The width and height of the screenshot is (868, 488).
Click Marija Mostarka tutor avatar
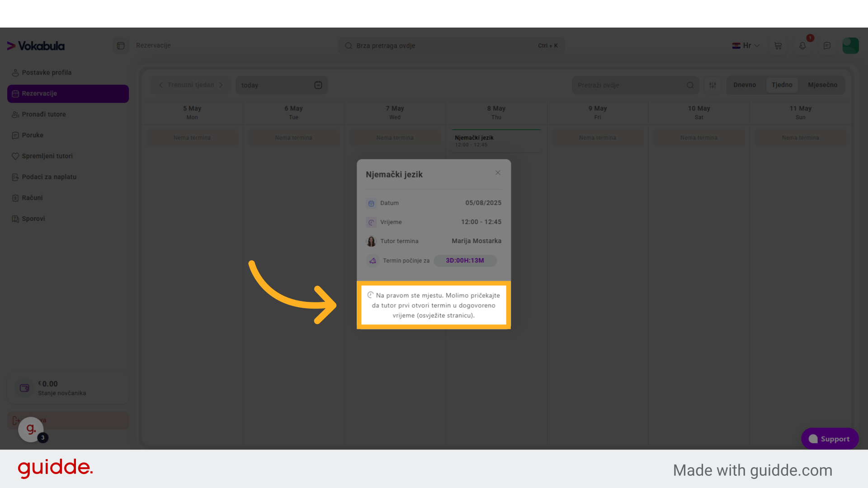[x=371, y=241]
